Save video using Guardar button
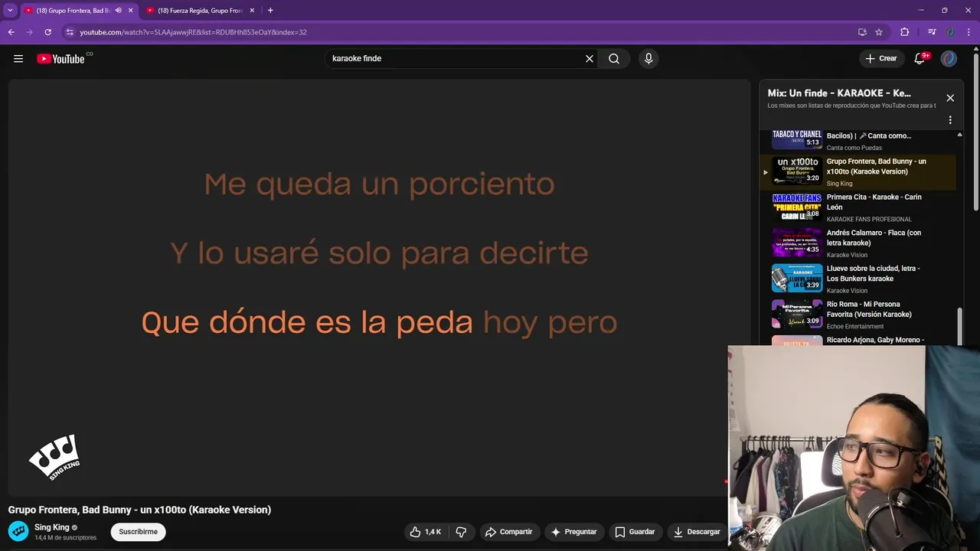Screen dimensions: 980x551 (x=635, y=532)
